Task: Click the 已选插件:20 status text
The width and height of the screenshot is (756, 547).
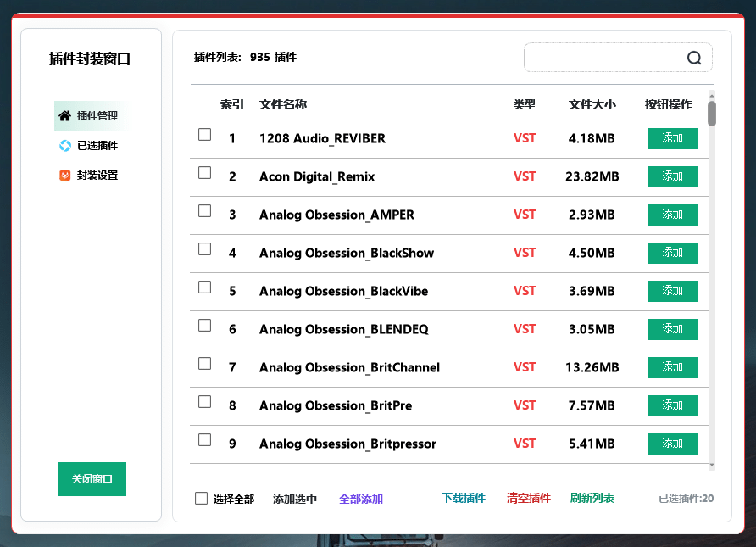Action: tap(687, 499)
